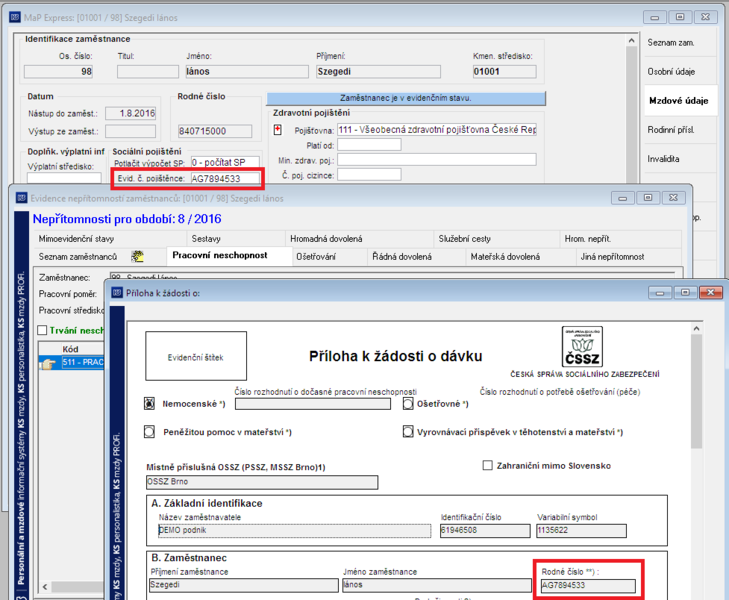The height and width of the screenshot is (600, 729).
Task: Click scroll-up arrow in MaP Express window
Action: (631, 41)
